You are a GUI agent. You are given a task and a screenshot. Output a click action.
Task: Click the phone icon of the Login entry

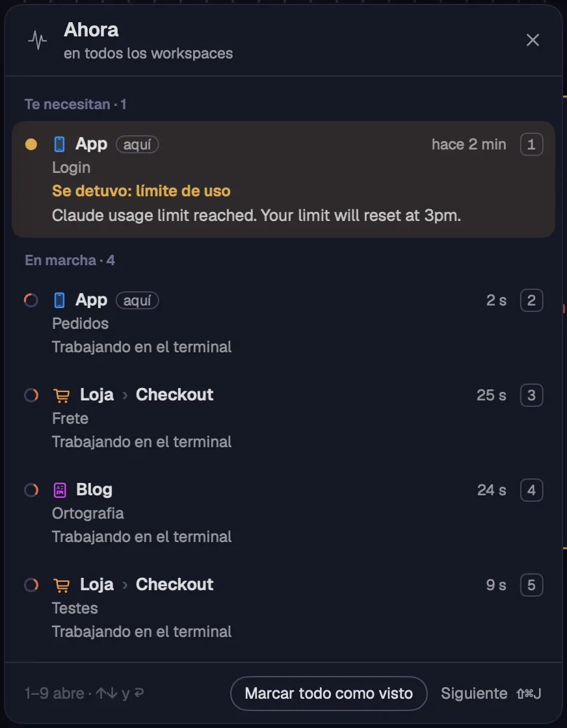point(59,144)
